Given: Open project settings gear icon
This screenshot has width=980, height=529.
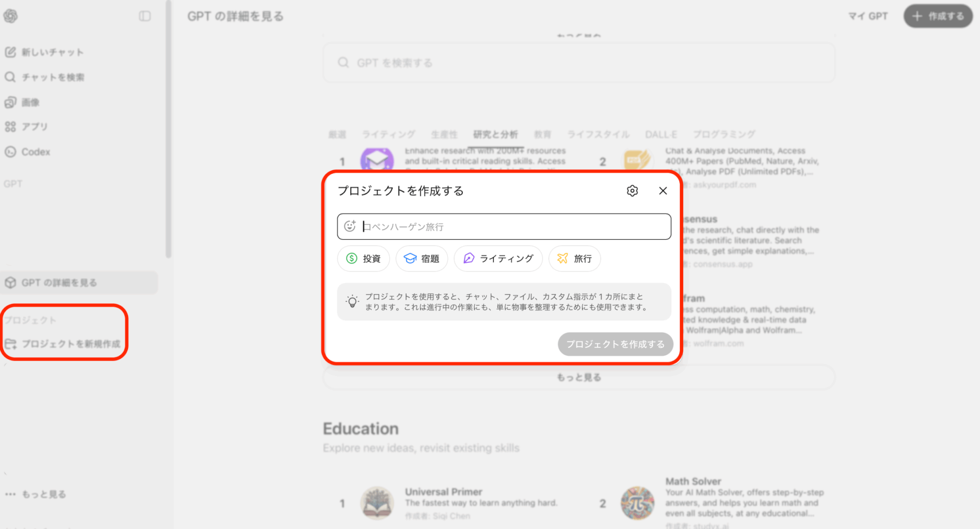Looking at the screenshot, I should (632, 191).
